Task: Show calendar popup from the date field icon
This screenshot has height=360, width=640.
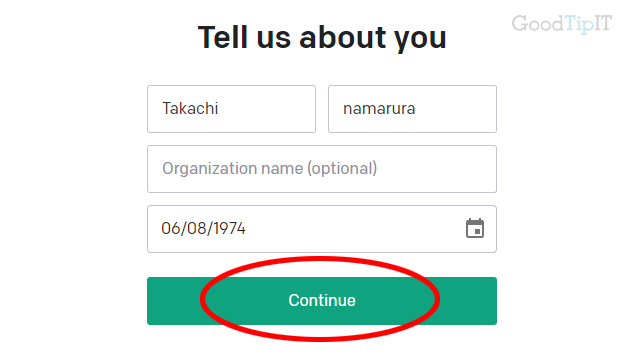Action: click(475, 228)
